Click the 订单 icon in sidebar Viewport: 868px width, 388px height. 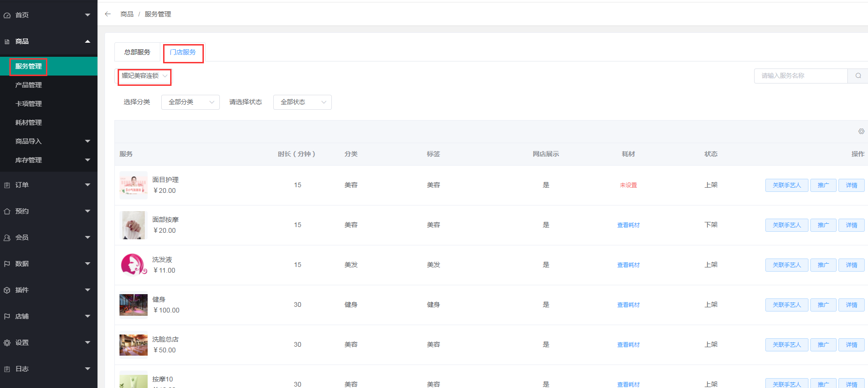click(7, 185)
